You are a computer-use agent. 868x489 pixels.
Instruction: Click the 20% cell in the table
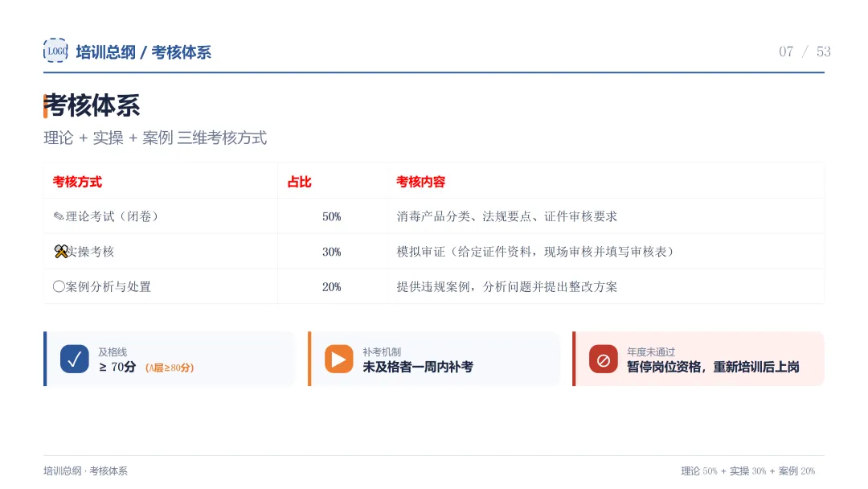[x=332, y=287]
